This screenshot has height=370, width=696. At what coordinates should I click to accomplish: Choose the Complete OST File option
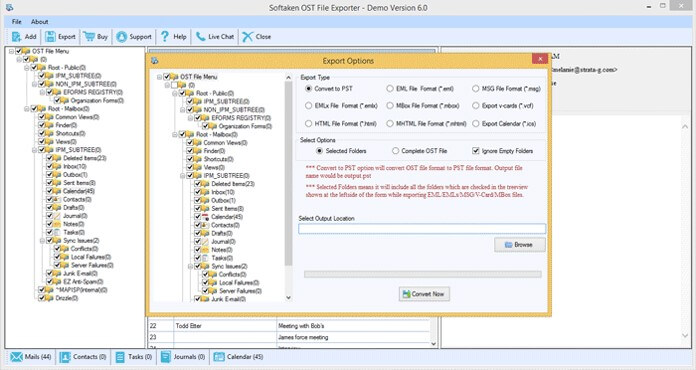(395, 151)
